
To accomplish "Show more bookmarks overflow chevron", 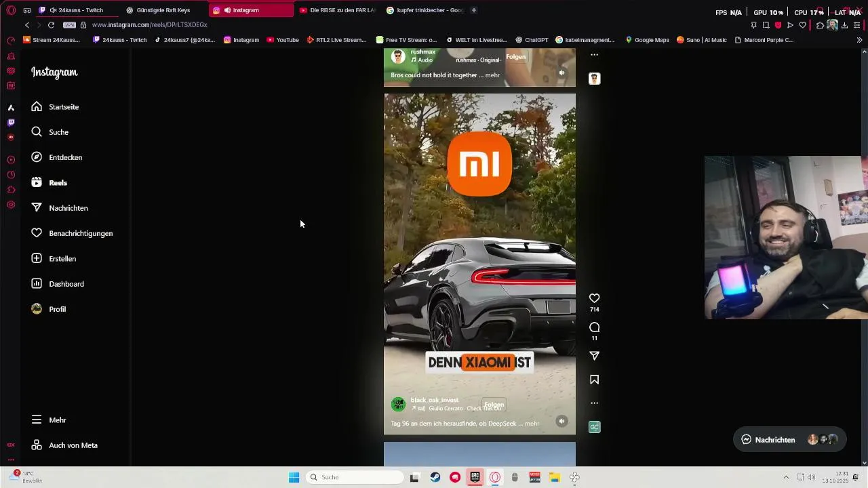I will 859,40.
